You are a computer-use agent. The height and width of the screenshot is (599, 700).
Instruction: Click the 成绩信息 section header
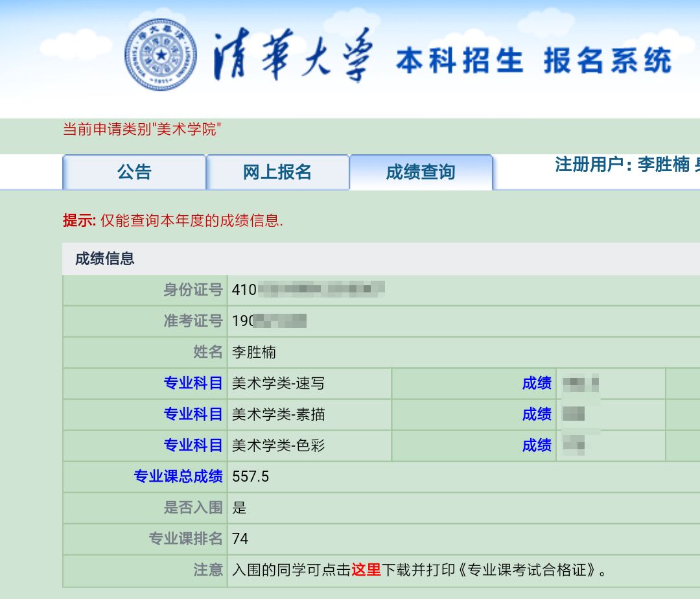(x=104, y=259)
